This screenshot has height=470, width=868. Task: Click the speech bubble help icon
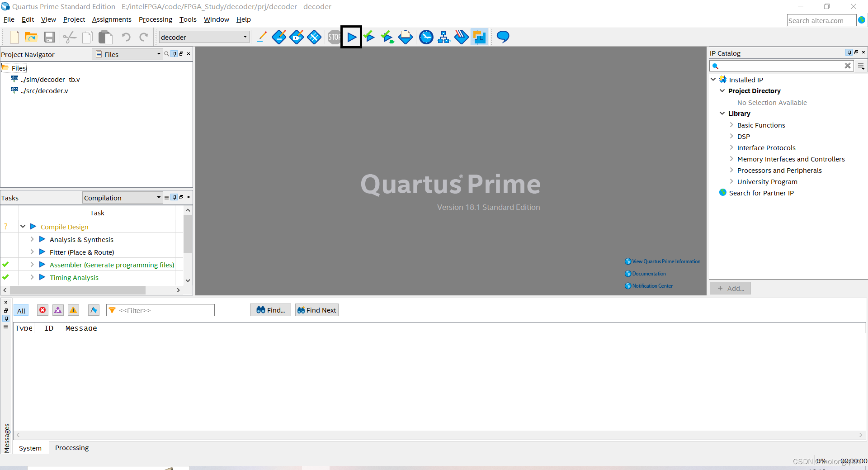coord(503,37)
